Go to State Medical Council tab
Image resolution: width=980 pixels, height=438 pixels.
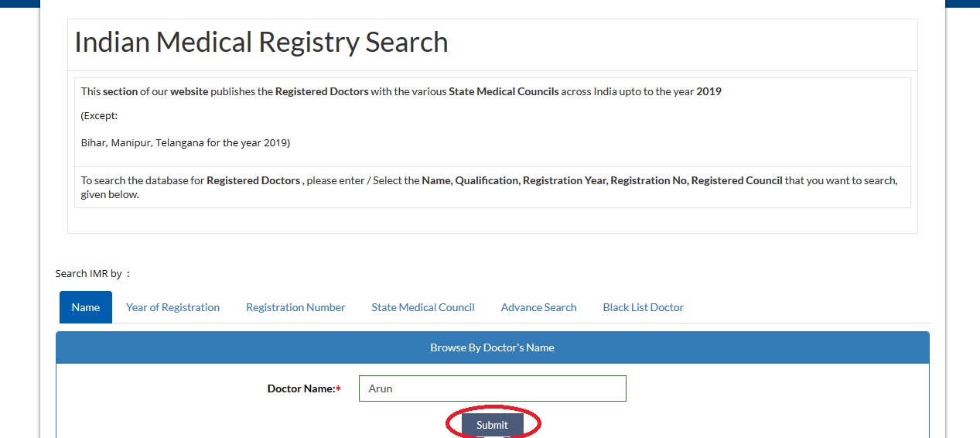pos(422,307)
